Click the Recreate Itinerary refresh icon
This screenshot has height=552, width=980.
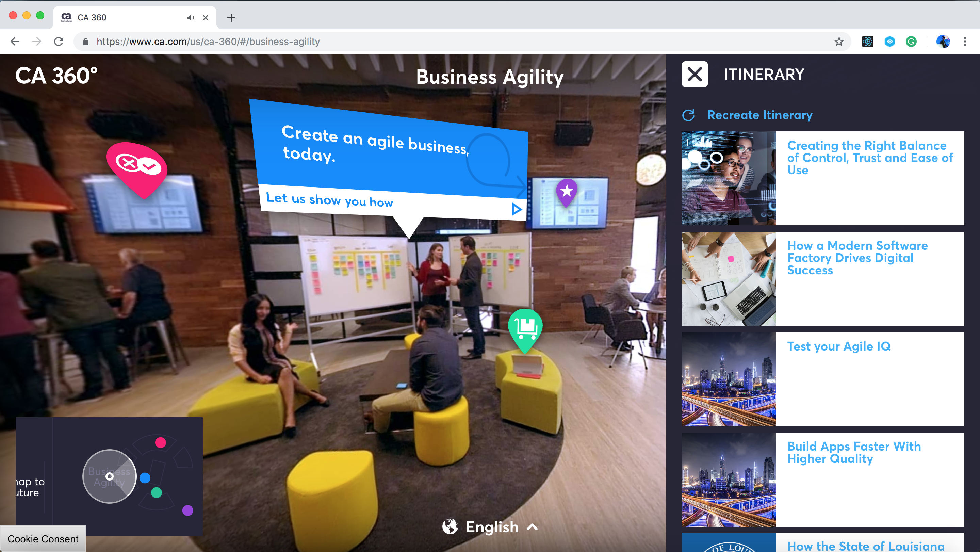coord(689,115)
